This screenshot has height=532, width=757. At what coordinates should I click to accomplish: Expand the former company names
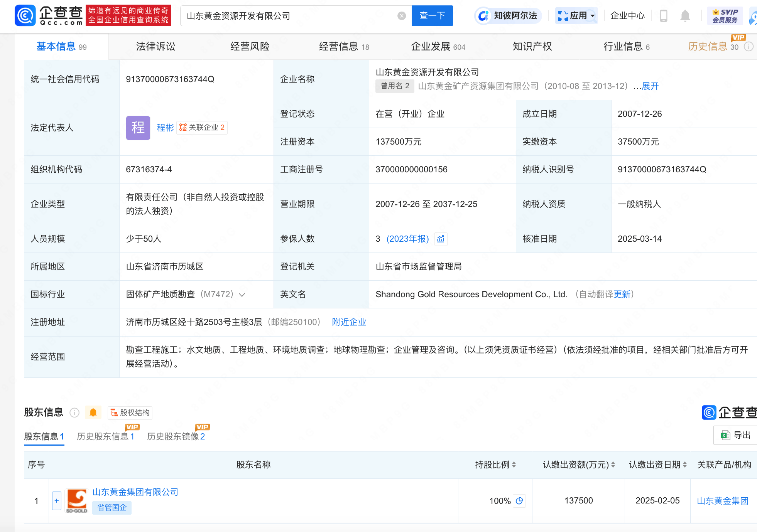click(650, 86)
